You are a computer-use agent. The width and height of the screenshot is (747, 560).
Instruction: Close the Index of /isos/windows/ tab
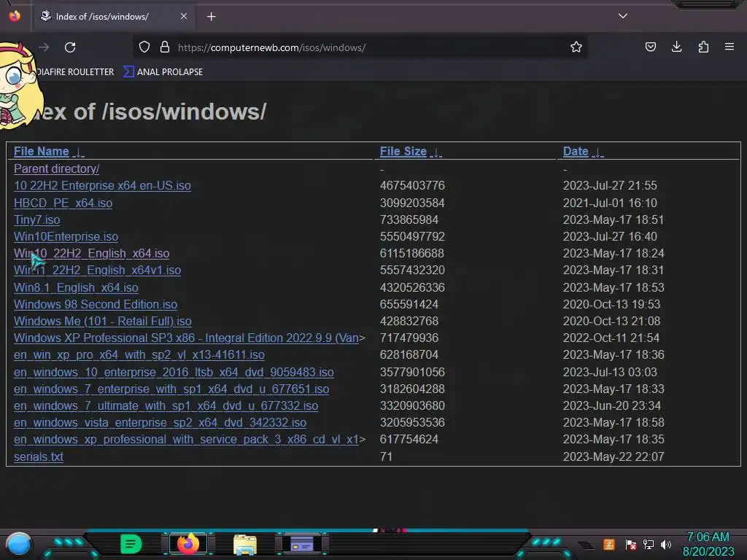[184, 16]
